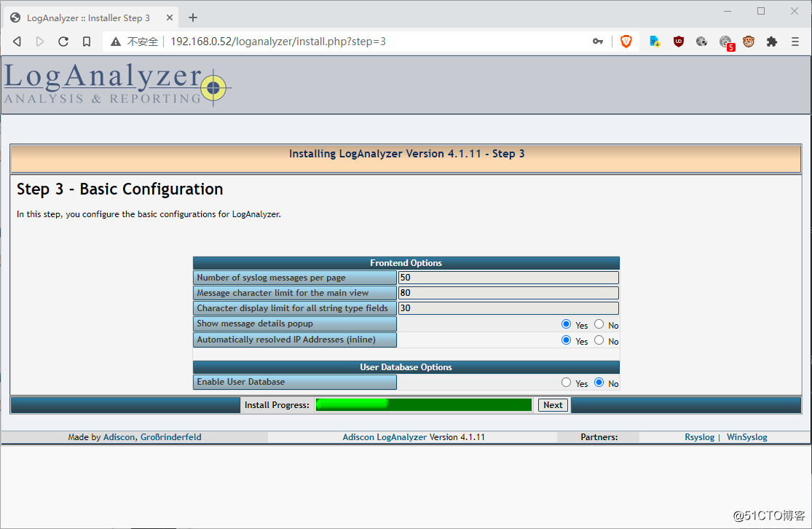Image resolution: width=812 pixels, height=529 pixels.
Task: Select No for Enable User Database
Action: (599, 383)
